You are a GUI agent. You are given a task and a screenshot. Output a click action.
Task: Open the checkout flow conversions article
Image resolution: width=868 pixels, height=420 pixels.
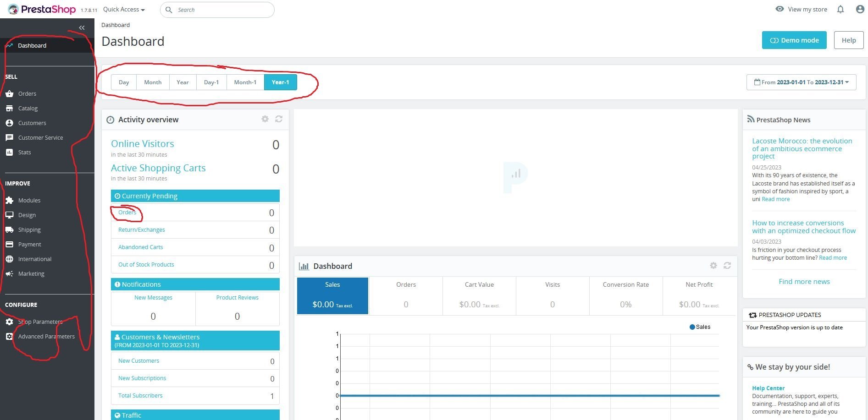click(x=804, y=227)
